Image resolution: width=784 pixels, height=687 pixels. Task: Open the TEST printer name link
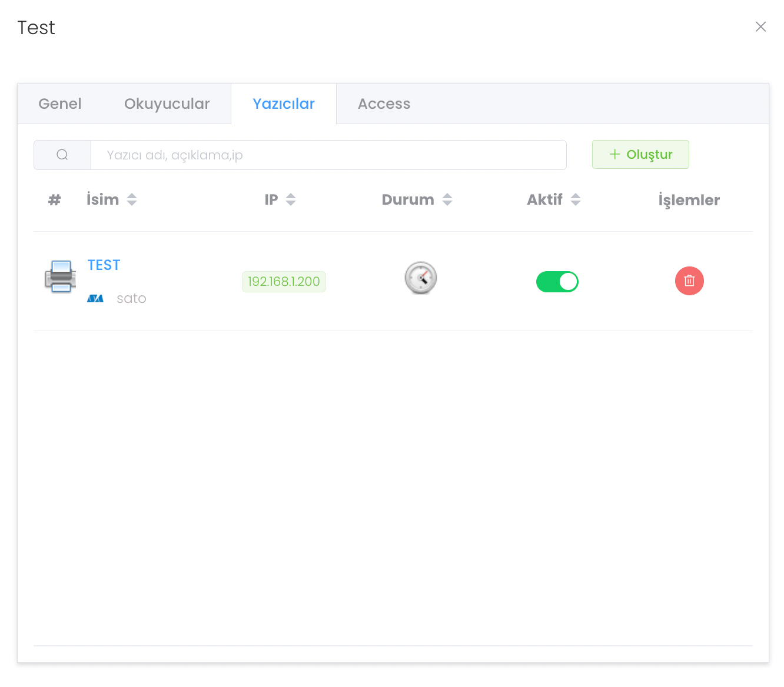tap(104, 265)
